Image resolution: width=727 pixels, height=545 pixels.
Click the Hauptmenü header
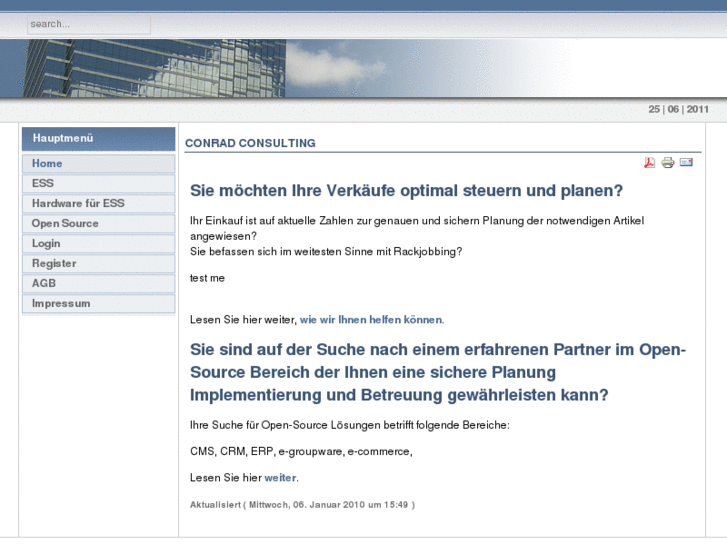coord(98,139)
